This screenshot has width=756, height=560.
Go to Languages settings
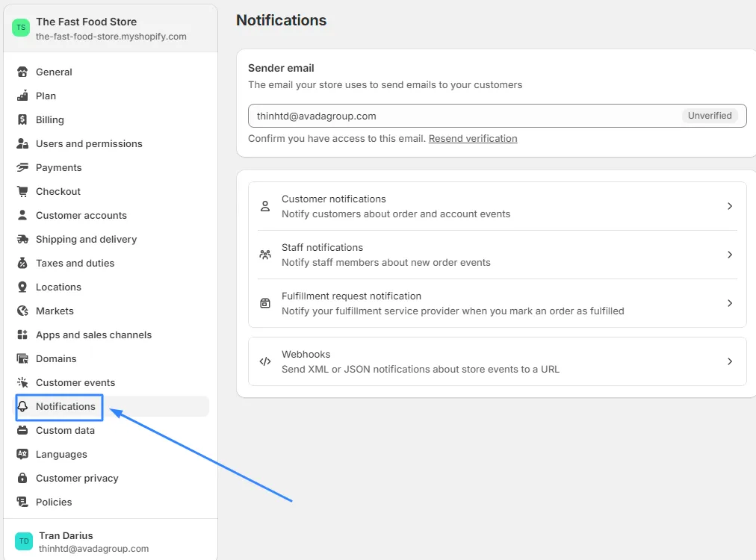(62, 454)
